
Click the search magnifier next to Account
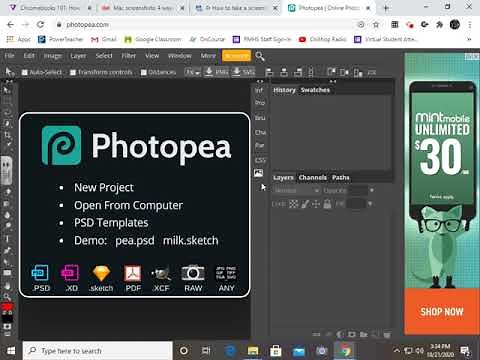(x=260, y=56)
